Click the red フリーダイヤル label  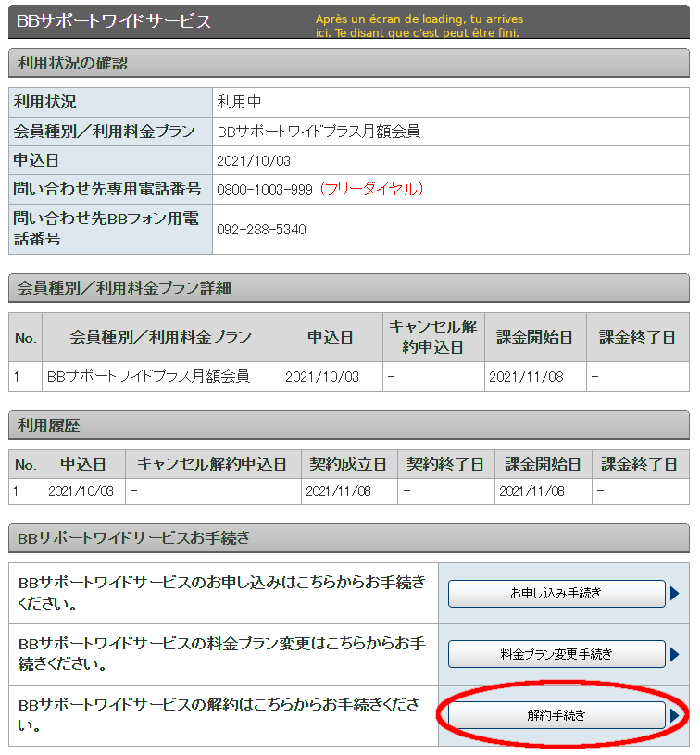(370, 189)
